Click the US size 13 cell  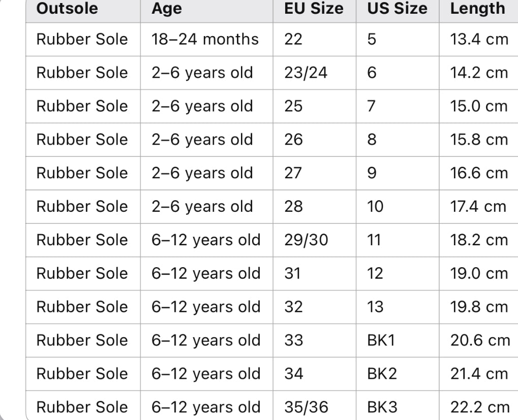click(x=375, y=307)
